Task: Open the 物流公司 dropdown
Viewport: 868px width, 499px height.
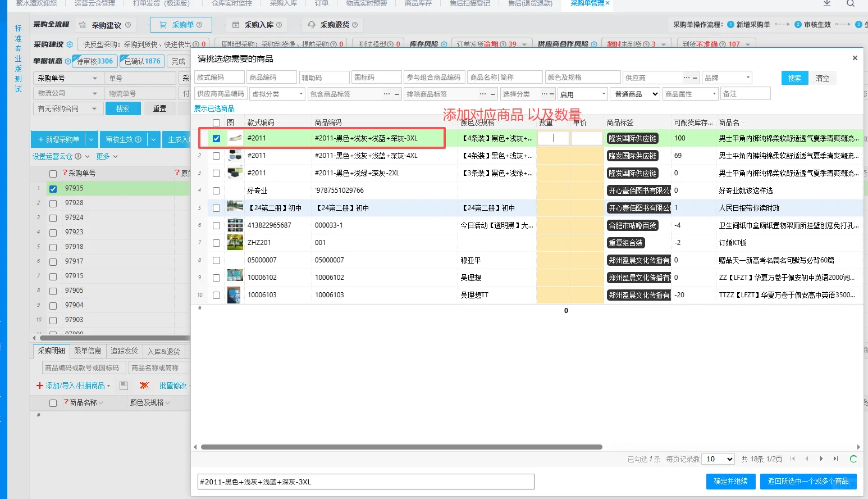Action: (x=68, y=93)
